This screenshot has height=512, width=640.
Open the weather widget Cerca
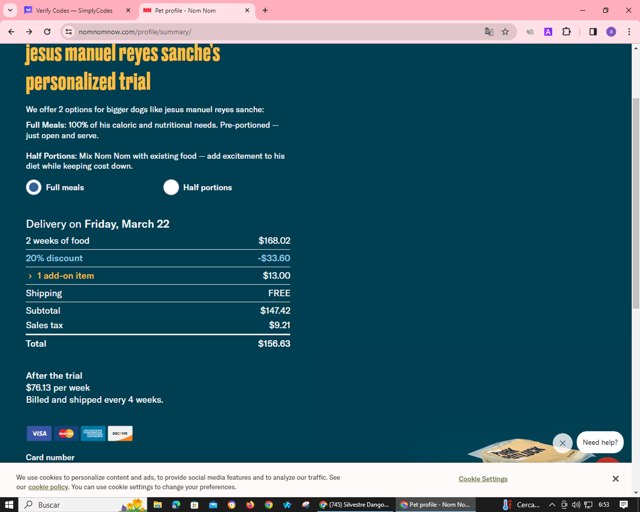click(521, 505)
